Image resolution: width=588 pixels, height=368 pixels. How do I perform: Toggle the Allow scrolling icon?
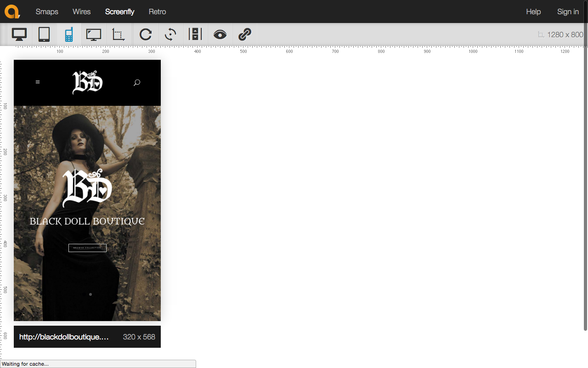point(195,34)
